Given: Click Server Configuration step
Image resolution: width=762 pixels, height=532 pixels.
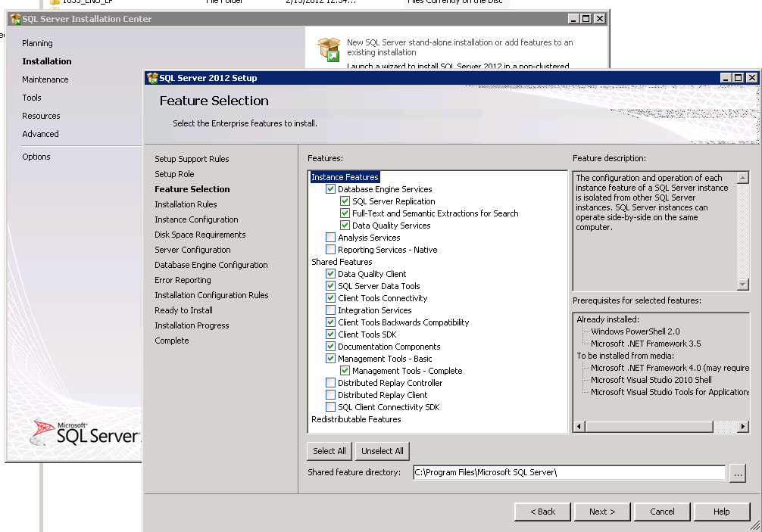Looking at the screenshot, I should (192, 250).
